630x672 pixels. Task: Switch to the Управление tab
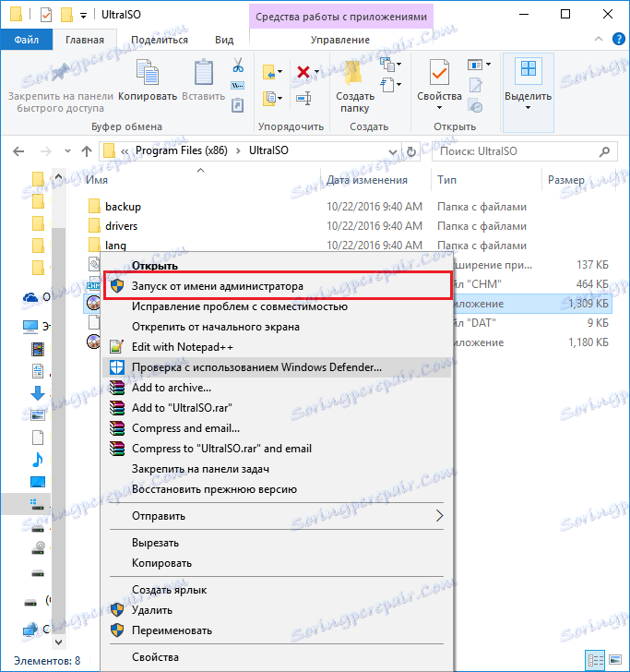click(x=340, y=40)
